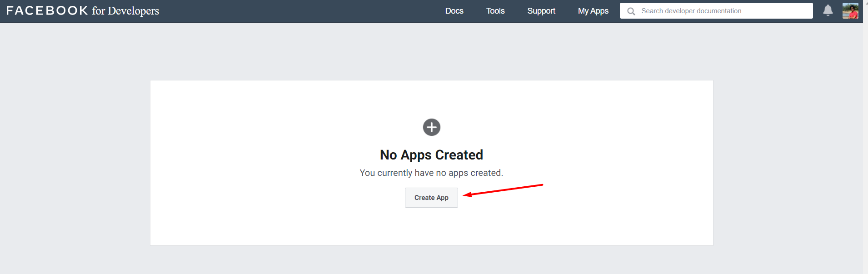868x274 pixels.
Task: Open the My Apps menu
Action: 593,11
